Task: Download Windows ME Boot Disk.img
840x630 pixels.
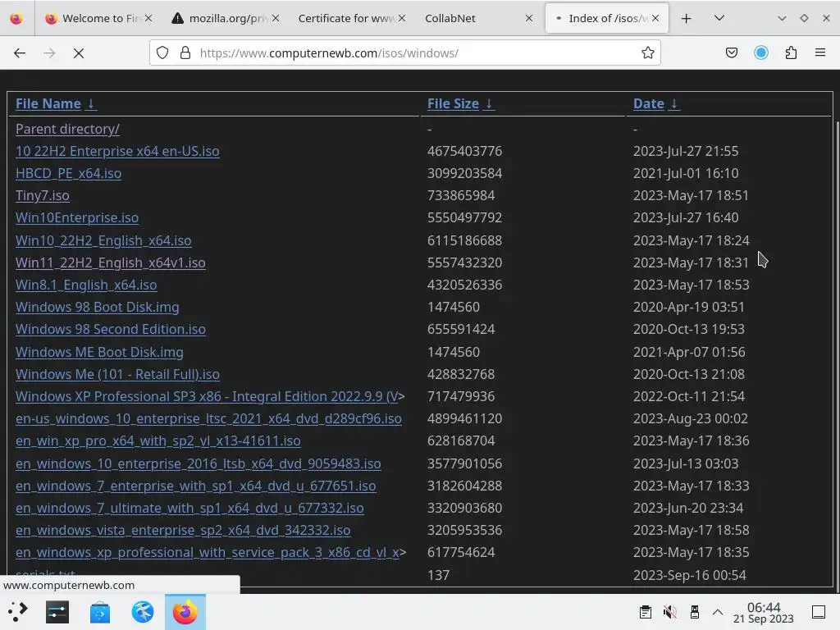Action: pyautogui.click(x=99, y=352)
